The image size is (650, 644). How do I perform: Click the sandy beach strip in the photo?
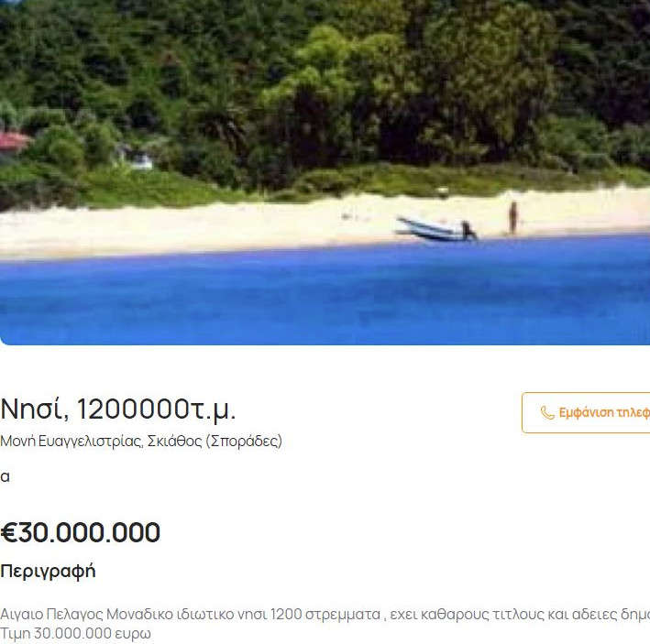point(229,224)
